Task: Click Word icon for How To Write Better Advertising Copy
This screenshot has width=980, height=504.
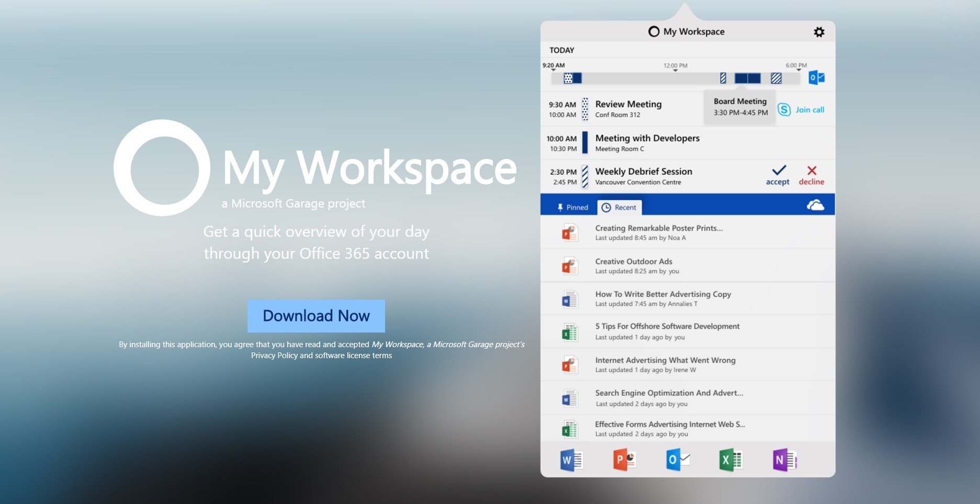Action: [570, 299]
